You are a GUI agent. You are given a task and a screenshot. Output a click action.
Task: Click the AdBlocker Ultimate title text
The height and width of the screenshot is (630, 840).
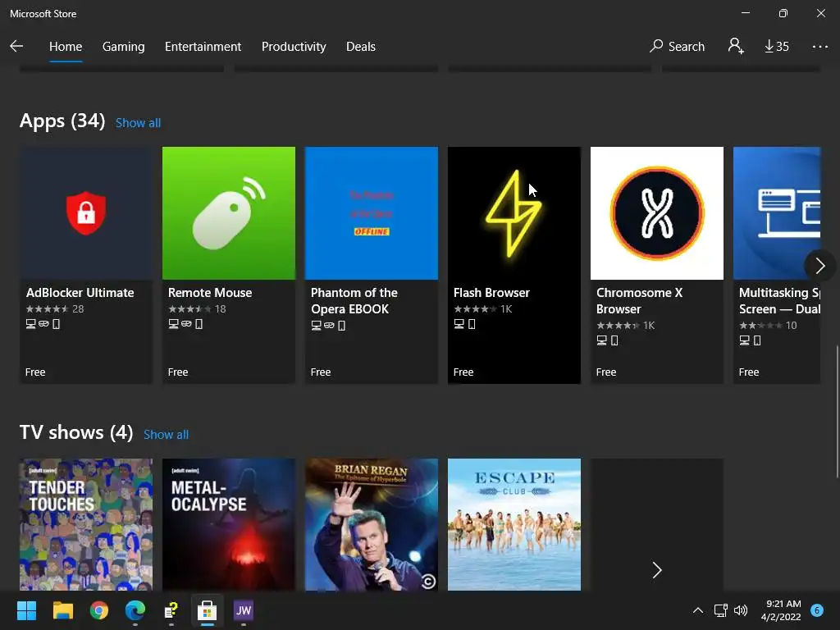tap(80, 293)
